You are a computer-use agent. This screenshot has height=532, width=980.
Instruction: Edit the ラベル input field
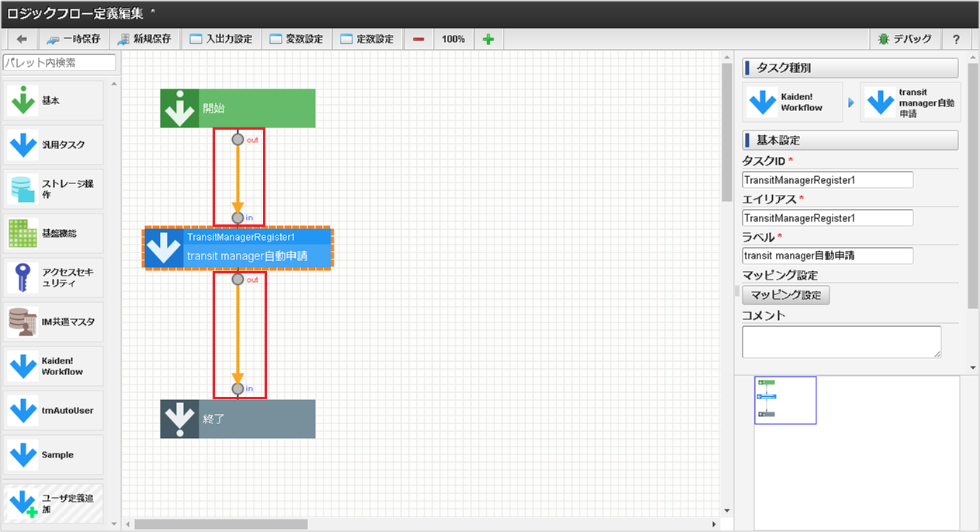tap(828, 256)
